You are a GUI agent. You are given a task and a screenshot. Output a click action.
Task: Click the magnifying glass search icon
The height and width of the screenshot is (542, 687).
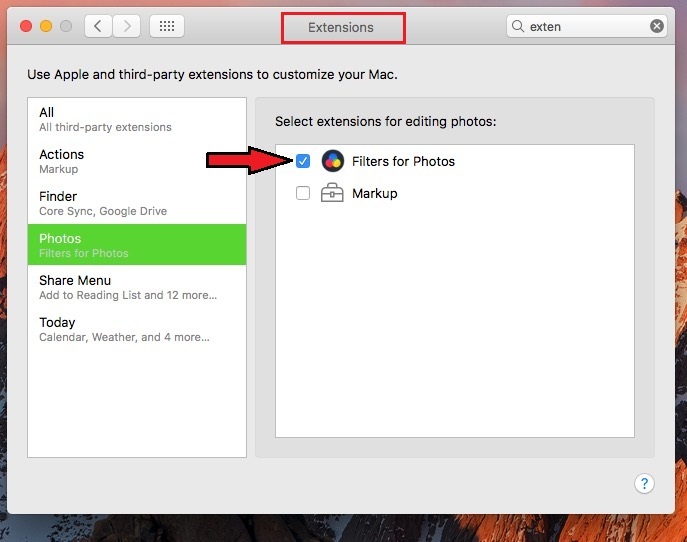coord(518,26)
